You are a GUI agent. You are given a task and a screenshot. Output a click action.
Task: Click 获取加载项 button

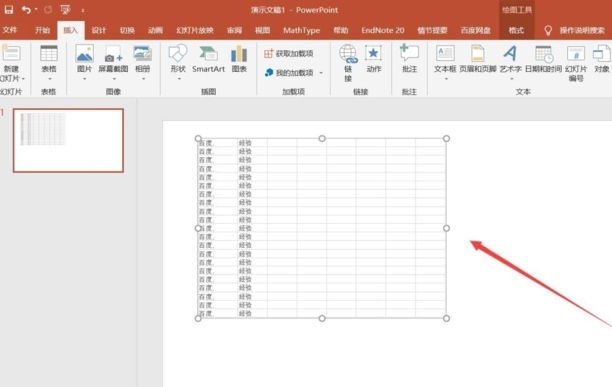[289, 53]
